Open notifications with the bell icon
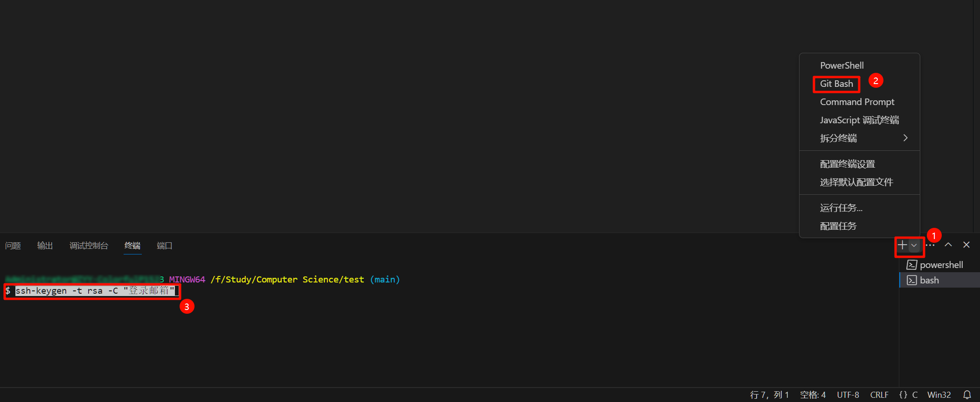 pos(967,395)
